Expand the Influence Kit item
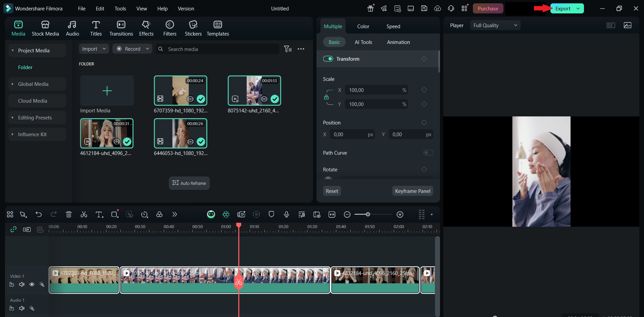The height and width of the screenshot is (317, 644). coord(13,135)
